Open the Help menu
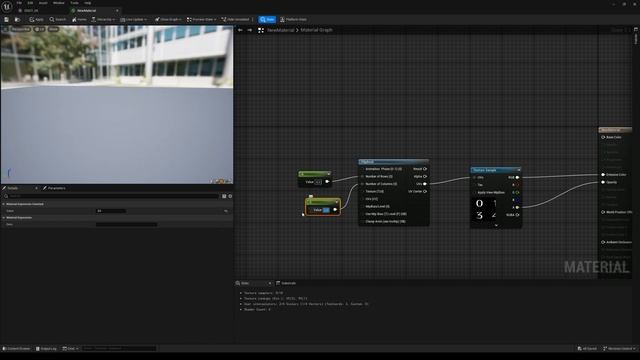Image resolution: width=640 pixels, height=360 pixels. 87,3
